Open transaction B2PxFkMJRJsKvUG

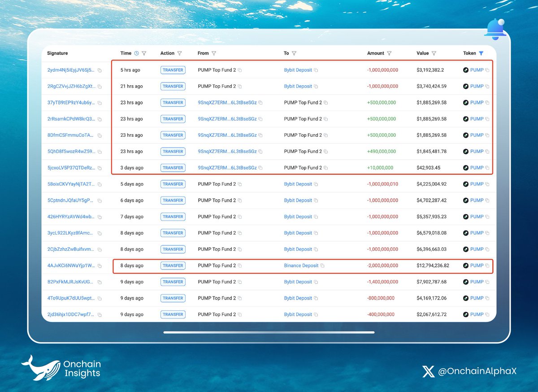click(71, 282)
